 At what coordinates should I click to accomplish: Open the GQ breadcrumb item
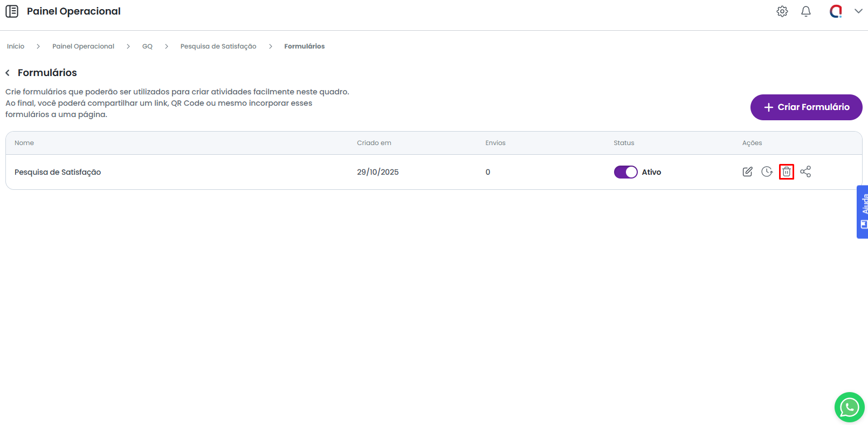(x=147, y=46)
